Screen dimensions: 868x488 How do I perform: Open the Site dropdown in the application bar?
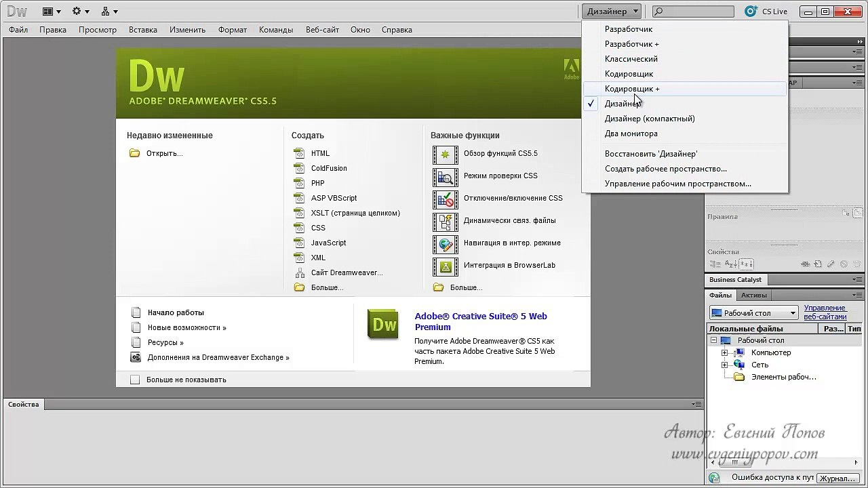109,11
